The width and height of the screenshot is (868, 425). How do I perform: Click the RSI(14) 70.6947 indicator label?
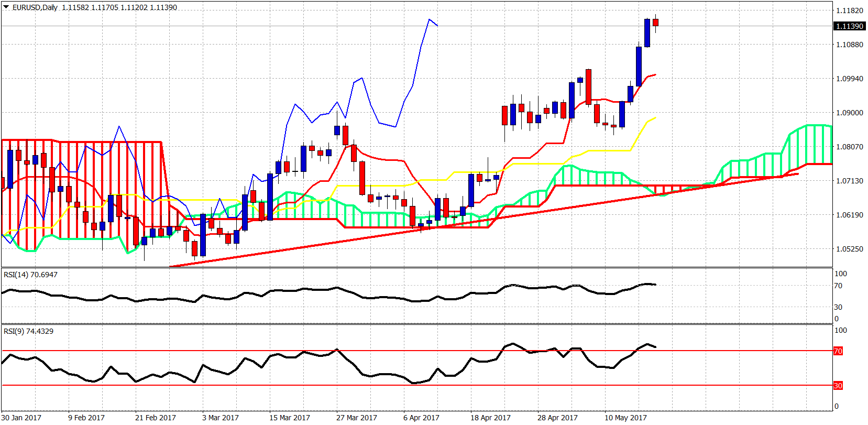(30, 275)
